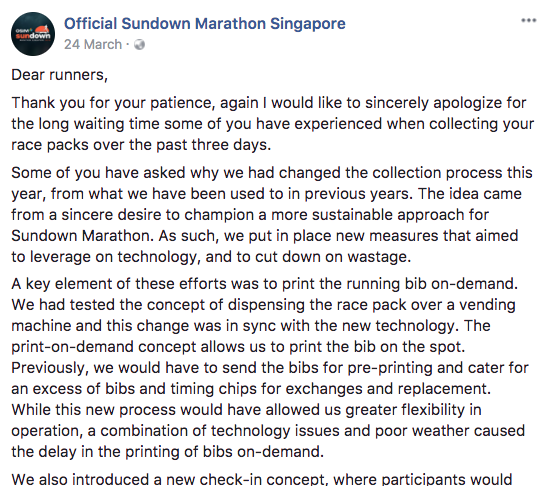Click the line ending 'when collecting your'
This screenshot has width=542, height=486.
(273, 124)
